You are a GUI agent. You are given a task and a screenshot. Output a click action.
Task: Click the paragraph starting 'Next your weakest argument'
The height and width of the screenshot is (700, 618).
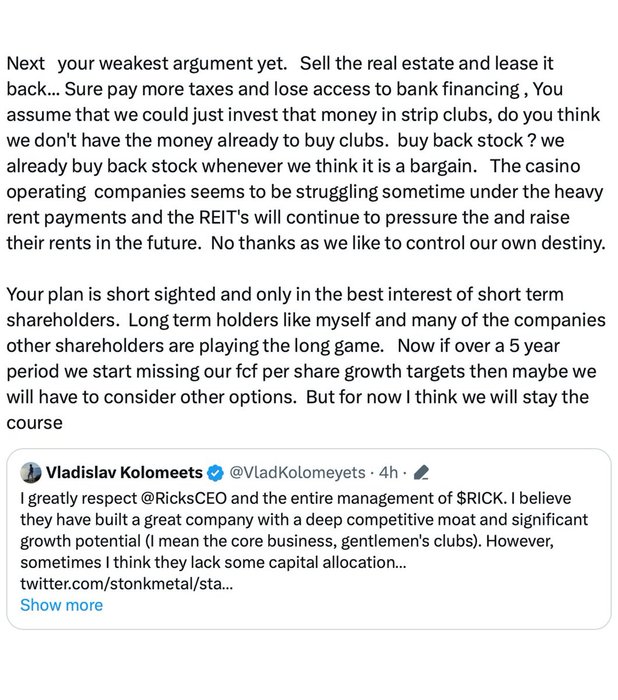coord(306,153)
